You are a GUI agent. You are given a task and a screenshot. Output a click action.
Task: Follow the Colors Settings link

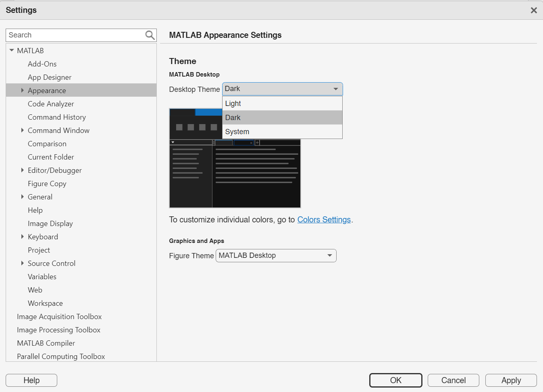(x=324, y=220)
